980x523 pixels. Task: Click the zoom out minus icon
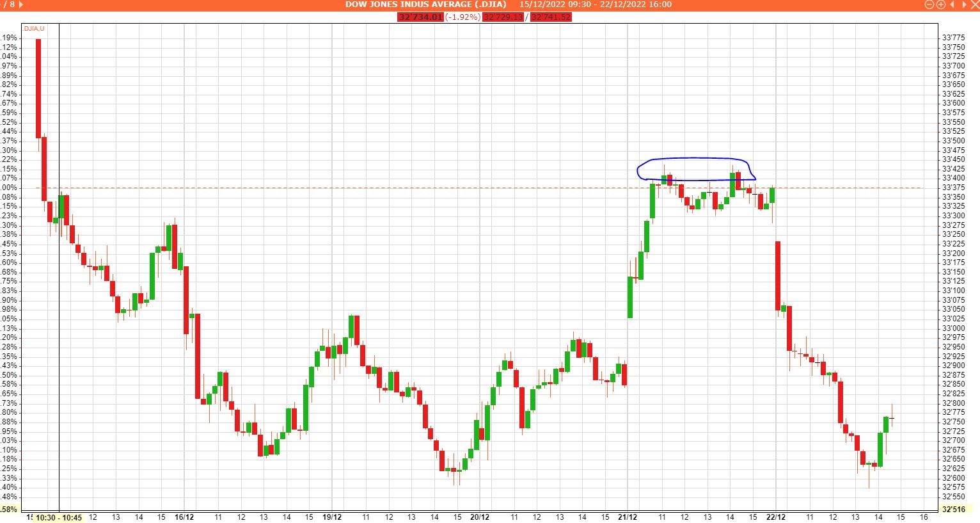pyautogui.click(x=929, y=4)
